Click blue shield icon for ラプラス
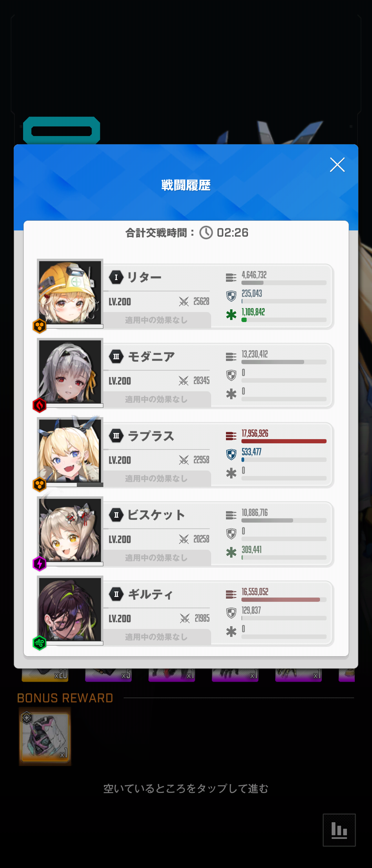 click(x=231, y=454)
